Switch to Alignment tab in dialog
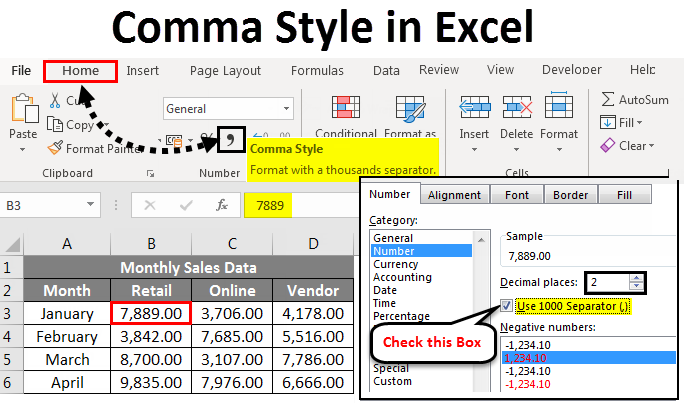Viewport: 684px width, 403px height. pyautogui.click(x=454, y=195)
